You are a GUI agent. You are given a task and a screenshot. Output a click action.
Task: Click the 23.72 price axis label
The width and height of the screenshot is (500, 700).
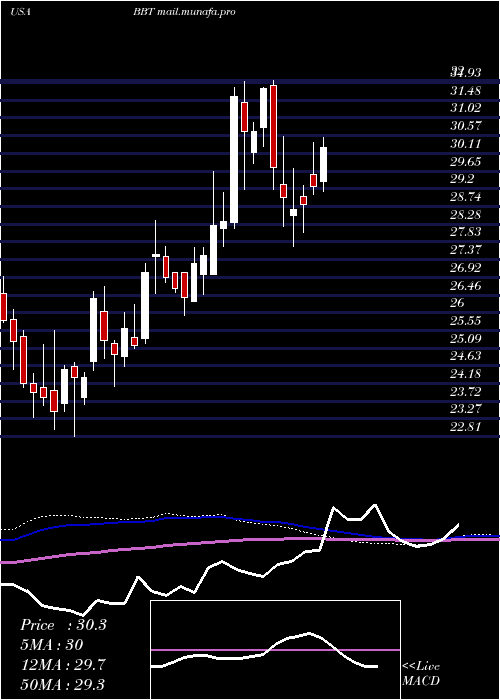[465, 391]
